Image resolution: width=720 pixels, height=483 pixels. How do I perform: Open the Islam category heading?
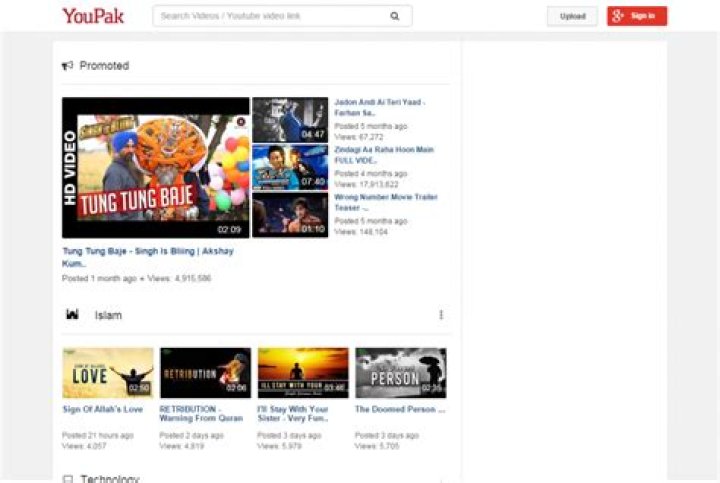point(108,315)
